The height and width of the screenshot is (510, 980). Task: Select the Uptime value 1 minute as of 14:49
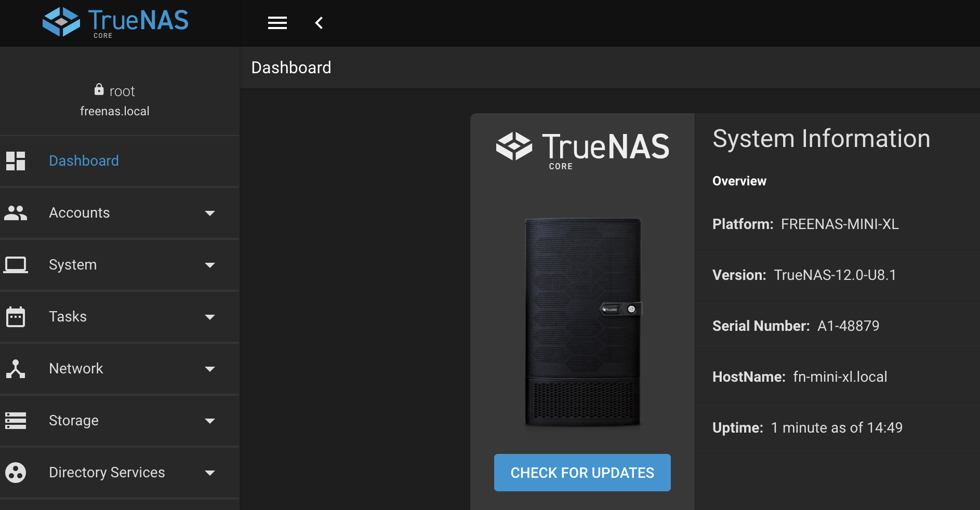point(837,428)
